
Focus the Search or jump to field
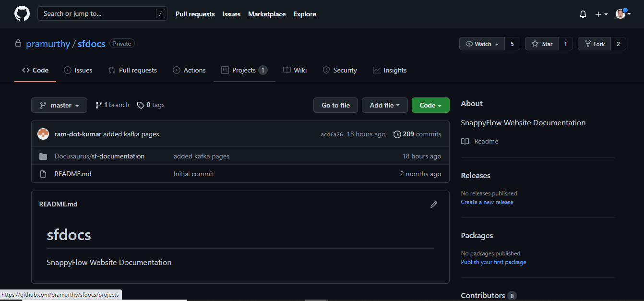click(x=98, y=14)
